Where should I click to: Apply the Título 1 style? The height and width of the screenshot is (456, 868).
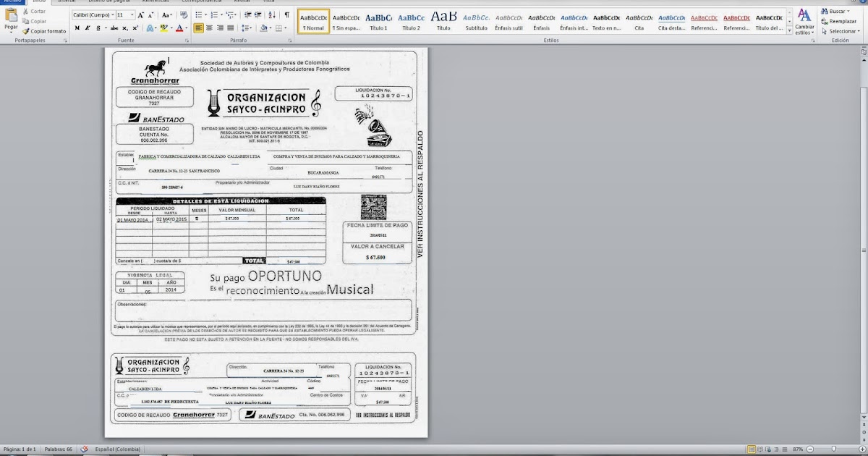[x=378, y=22]
